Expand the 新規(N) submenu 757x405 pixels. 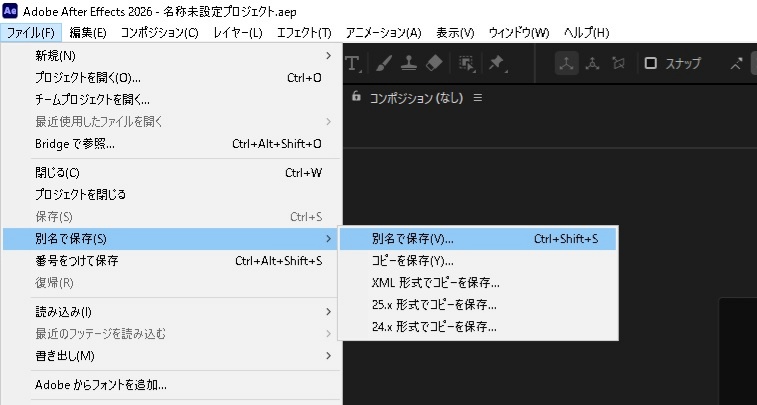(x=171, y=56)
